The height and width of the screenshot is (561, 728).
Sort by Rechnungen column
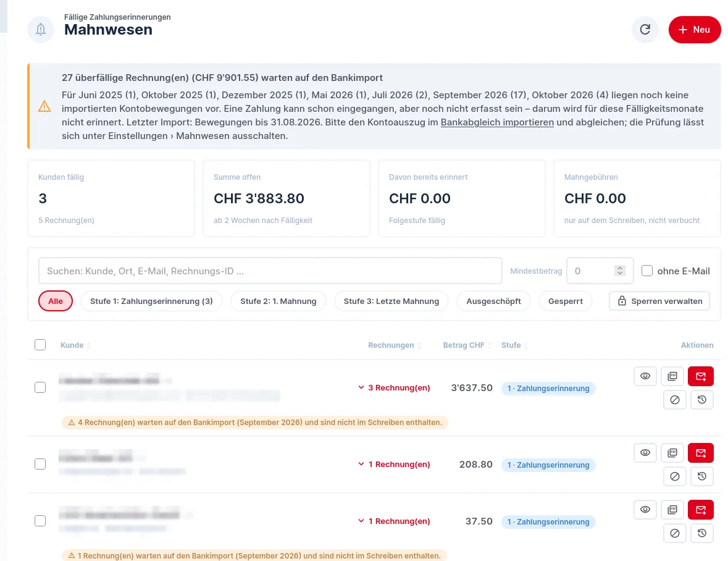[x=395, y=345]
